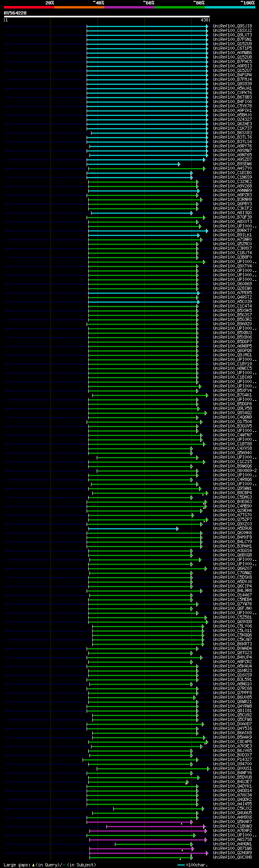Select hit UniRef100_O60869
Image resolution: width=259 pixels, height=868 pixels.
click(232, 284)
